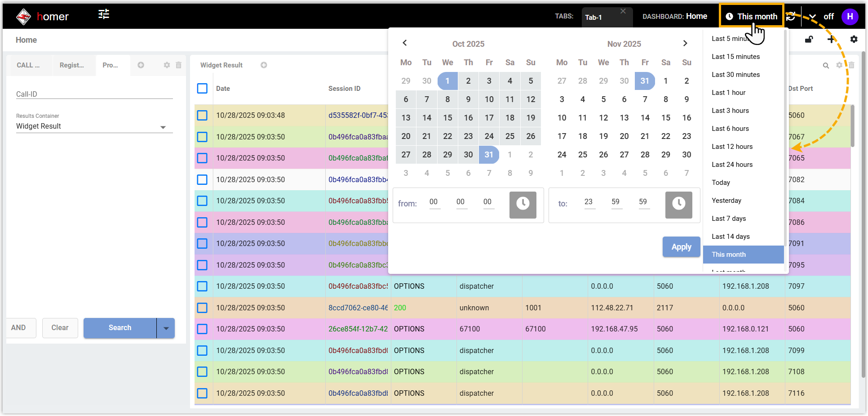Image resolution: width=868 pixels, height=416 pixels.
Task: Open the 'from' time clock picker
Action: [523, 205]
